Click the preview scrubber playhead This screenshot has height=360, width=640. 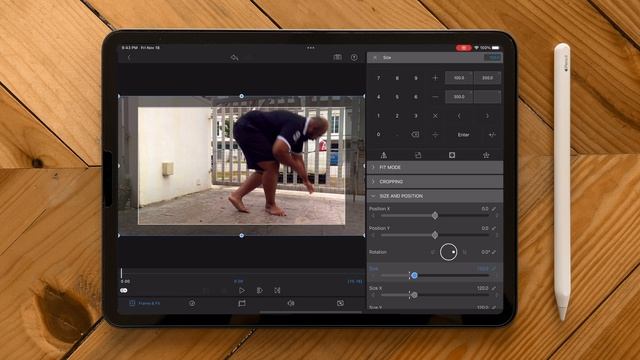pos(122,273)
